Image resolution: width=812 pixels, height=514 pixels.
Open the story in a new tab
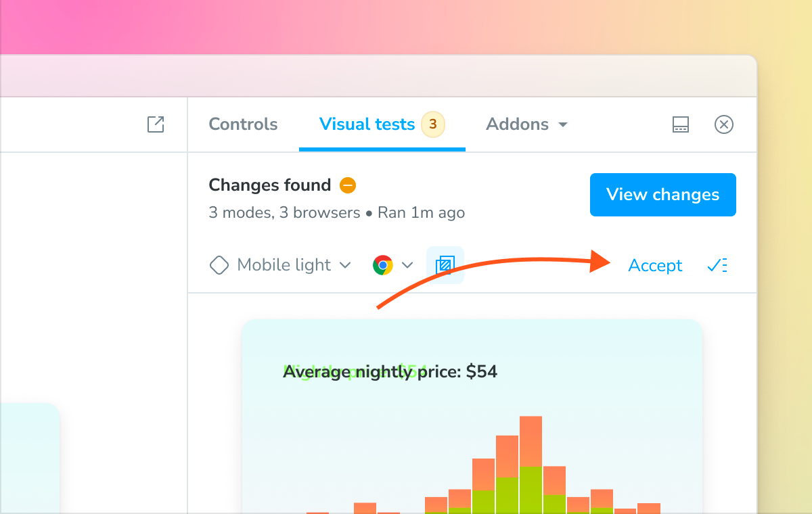coord(156,124)
